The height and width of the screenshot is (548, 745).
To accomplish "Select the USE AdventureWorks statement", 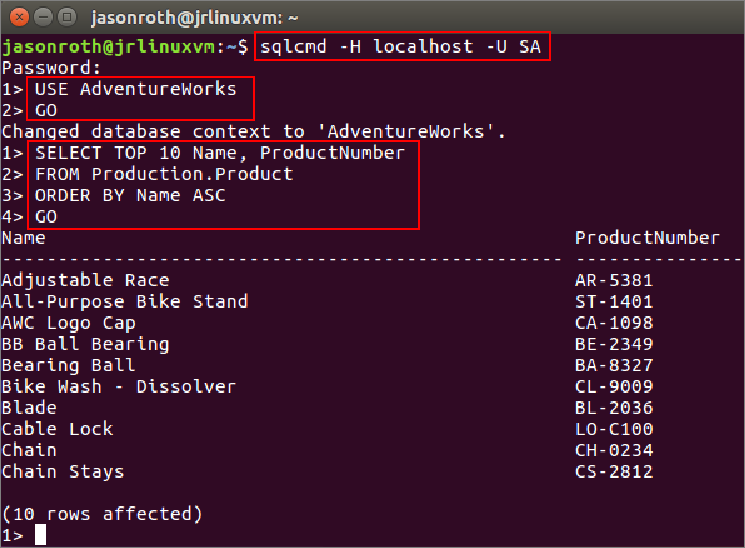I will (x=135, y=89).
